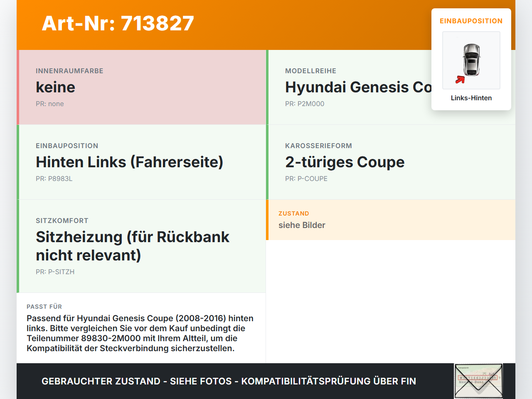Screen dimensions: 532x399
Task: Select the Hinten Links (Fahrerseite) tile
Action: click(x=141, y=162)
